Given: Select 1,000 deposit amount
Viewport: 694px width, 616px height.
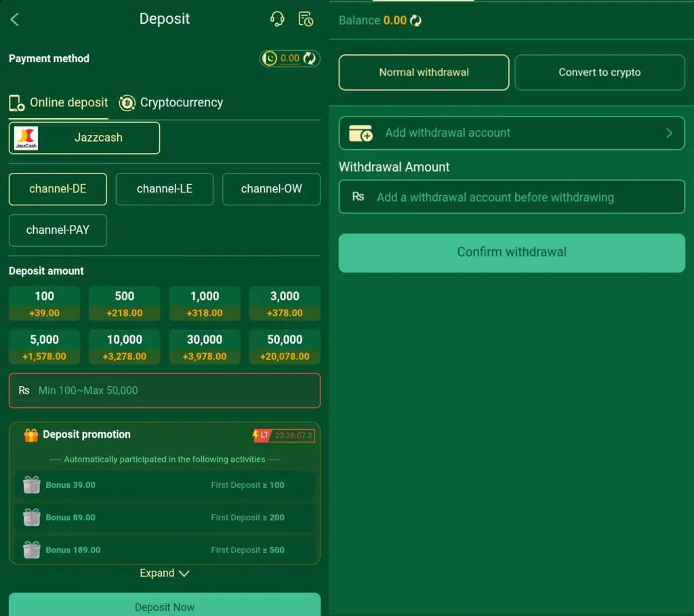Looking at the screenshot, I should click(x=205, y=304).
